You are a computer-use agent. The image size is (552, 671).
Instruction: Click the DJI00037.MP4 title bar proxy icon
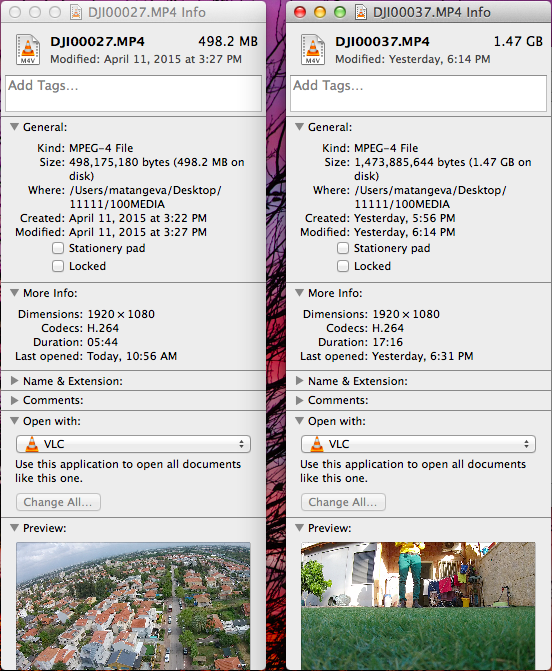click(361, 12)
